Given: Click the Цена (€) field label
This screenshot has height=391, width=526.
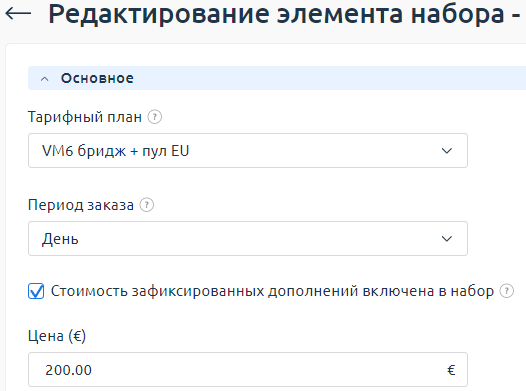Looking at the screenshot, I should (57, 336).
